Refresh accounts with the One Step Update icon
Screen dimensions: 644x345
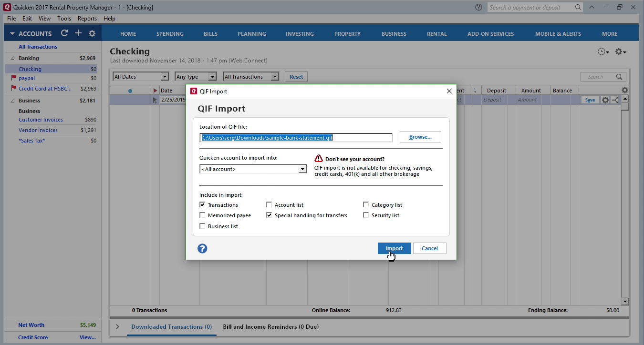(64, 33)
